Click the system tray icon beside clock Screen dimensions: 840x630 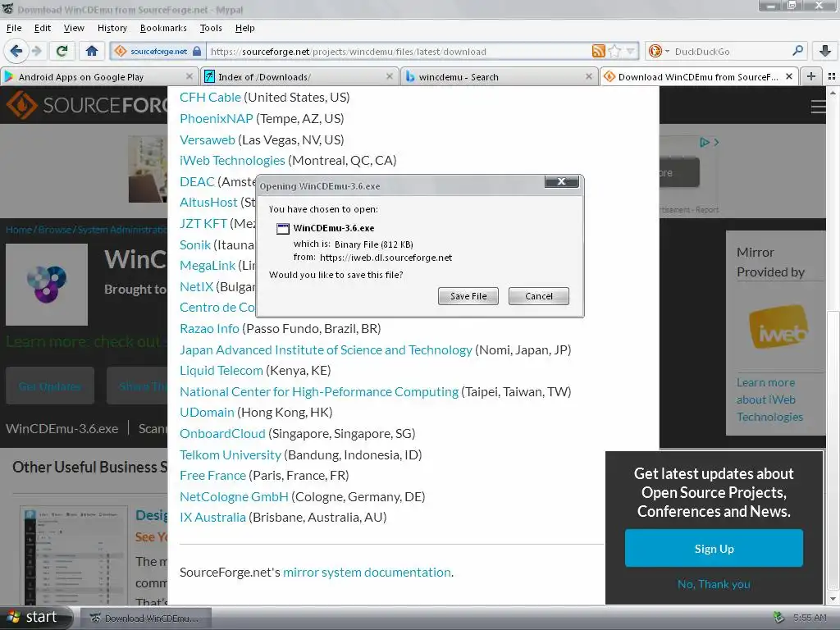pos(779,618)
